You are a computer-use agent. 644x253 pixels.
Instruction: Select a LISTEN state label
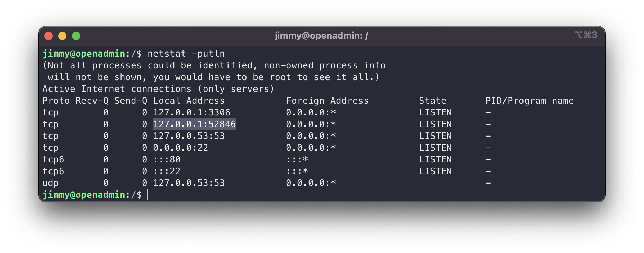(x=436, y=112)
